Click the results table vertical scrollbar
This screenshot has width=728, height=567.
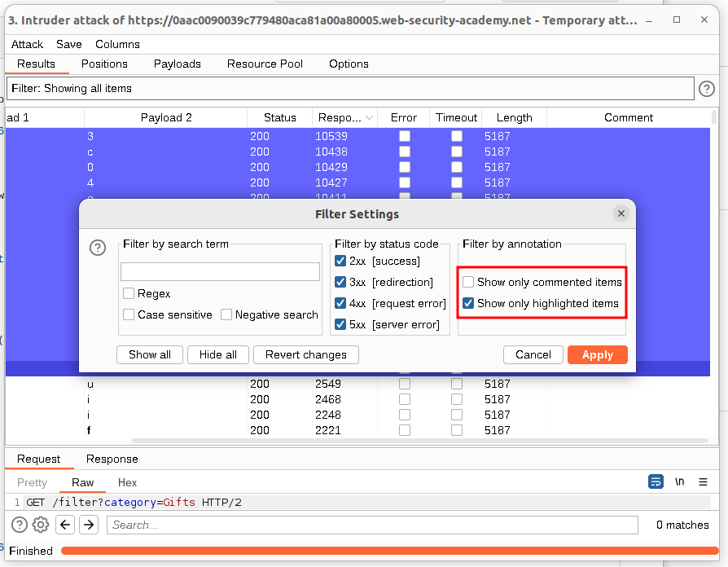tap(714, 117)
